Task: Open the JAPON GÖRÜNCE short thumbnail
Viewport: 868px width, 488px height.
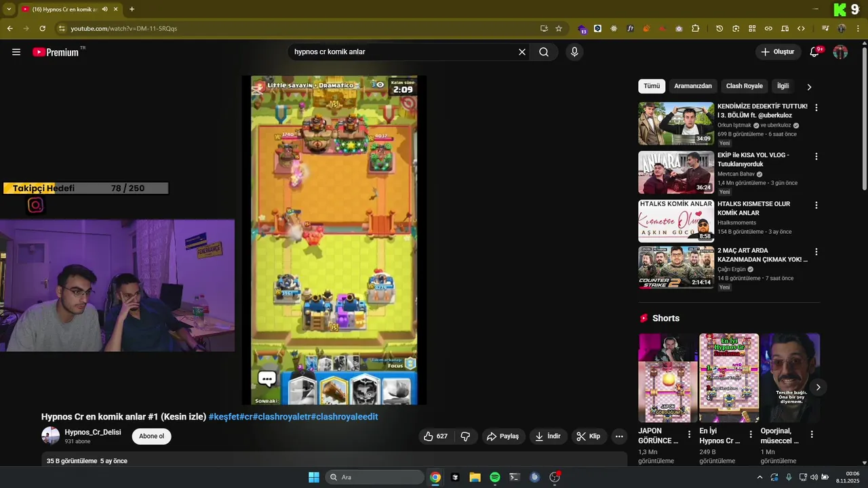Action: coord(668,378)
